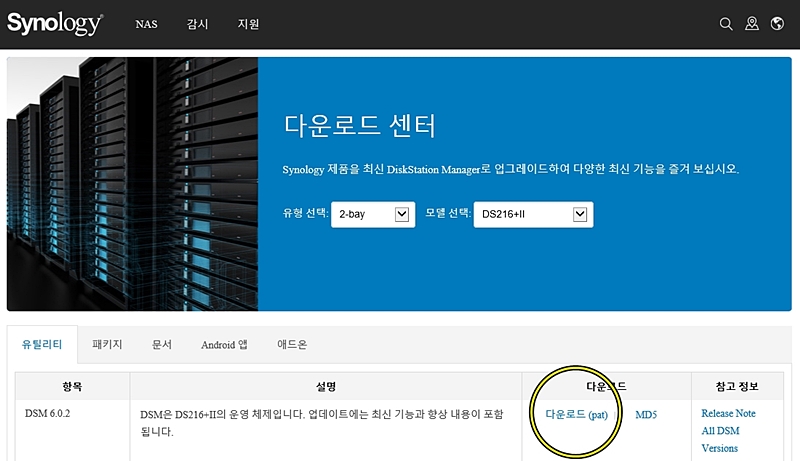Click the 설명 column header

326,386
